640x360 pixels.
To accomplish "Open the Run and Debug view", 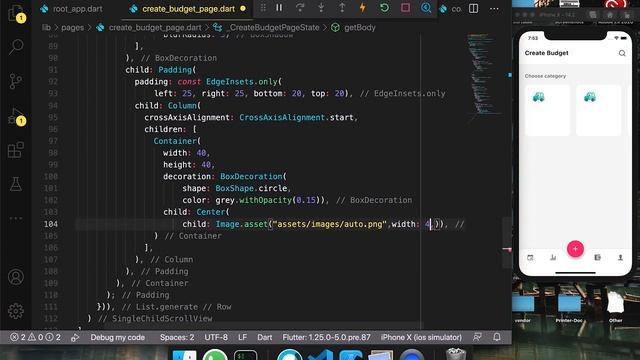I will pos(16,116).
